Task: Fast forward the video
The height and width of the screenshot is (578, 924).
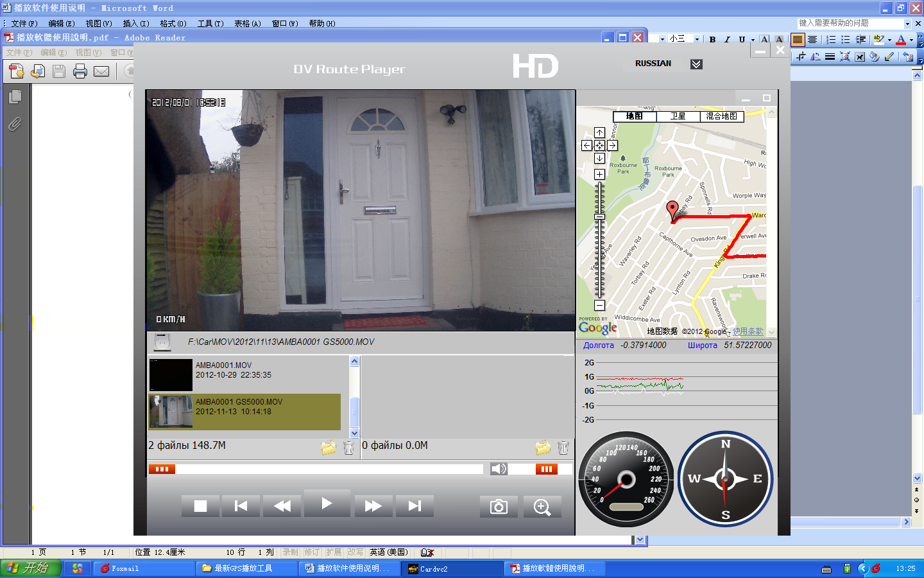Action: point(373,506)
